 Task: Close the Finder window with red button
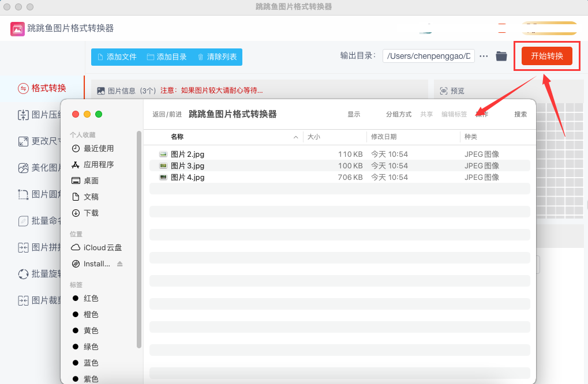click(76, 114)
